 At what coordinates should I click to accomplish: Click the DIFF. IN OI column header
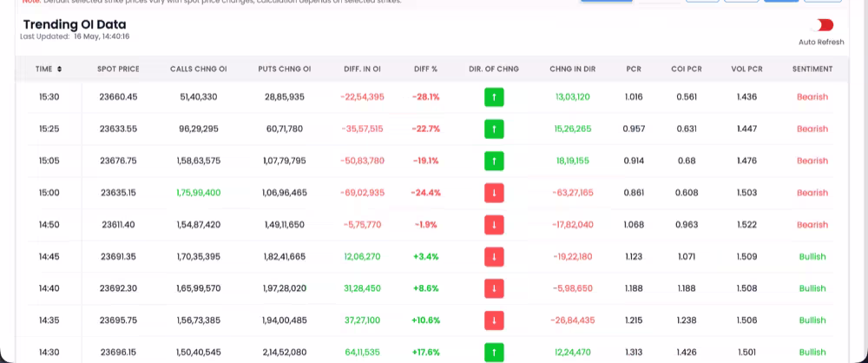[362, 69]
